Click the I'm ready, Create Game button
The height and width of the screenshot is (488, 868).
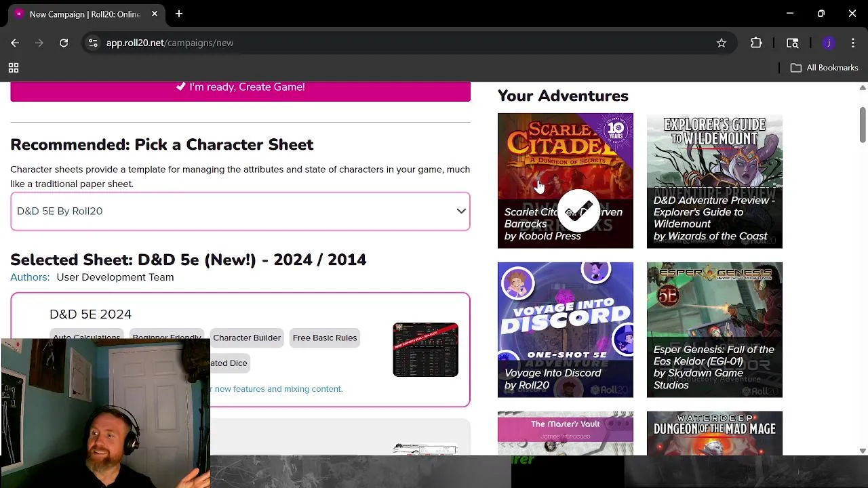[x=240, y=91]
